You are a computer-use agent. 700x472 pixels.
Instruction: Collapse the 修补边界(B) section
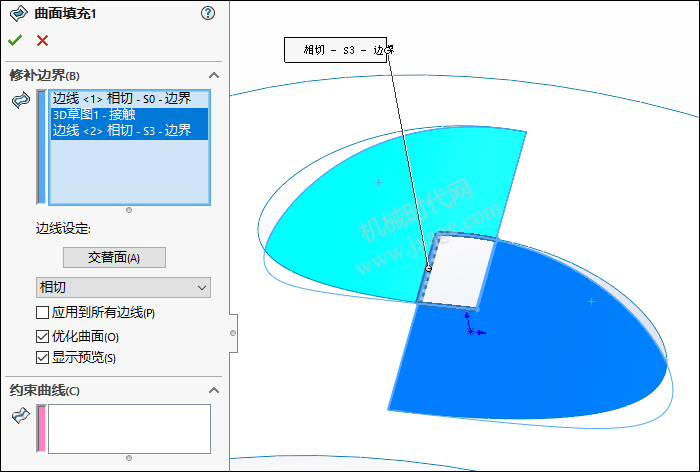[x=214, y=75]
